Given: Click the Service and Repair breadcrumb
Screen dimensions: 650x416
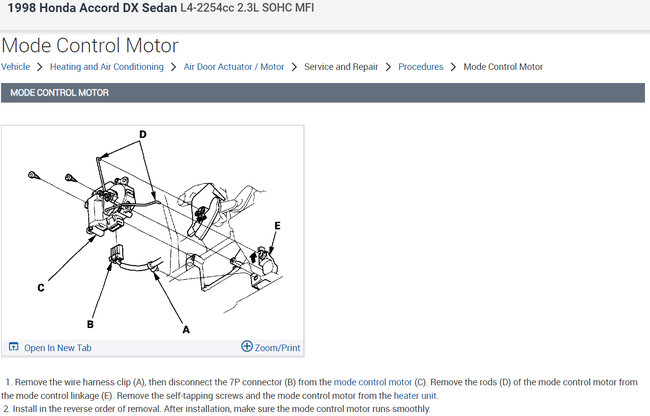Looking at the screenshot, I should coord(341,67).
